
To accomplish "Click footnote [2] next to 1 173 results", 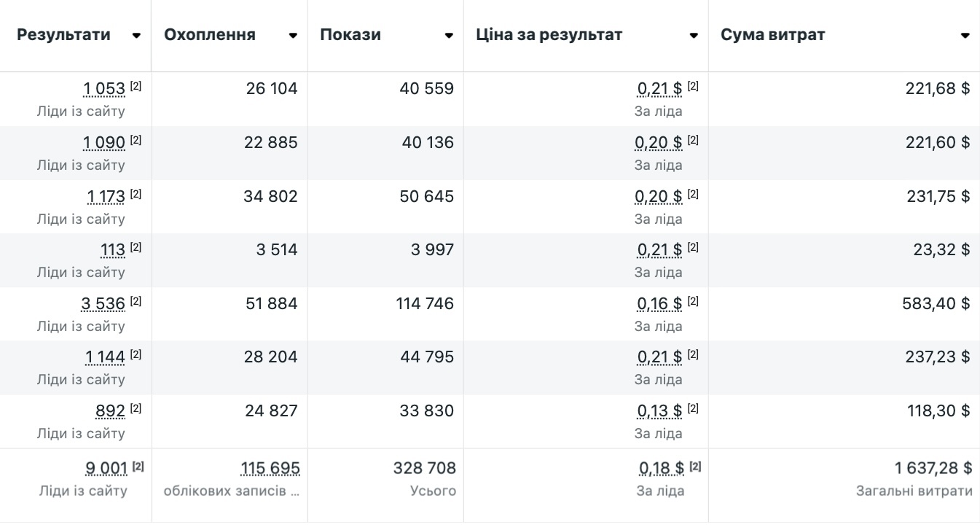I will coord(136,194).
